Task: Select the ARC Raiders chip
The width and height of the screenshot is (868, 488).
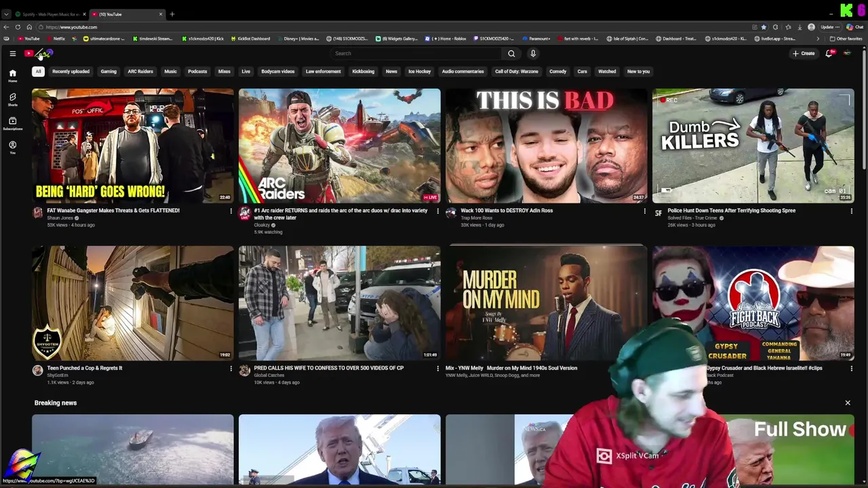Action: click(140, 71)
